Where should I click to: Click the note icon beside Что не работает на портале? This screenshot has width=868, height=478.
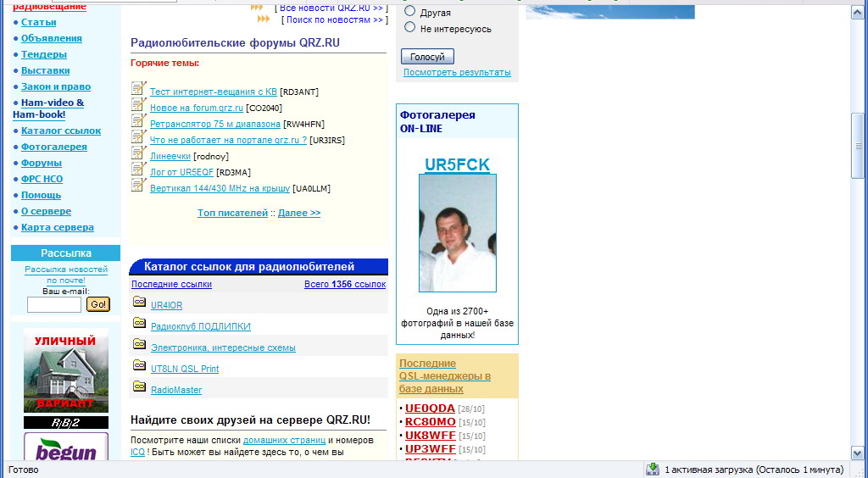pos(139,136)
